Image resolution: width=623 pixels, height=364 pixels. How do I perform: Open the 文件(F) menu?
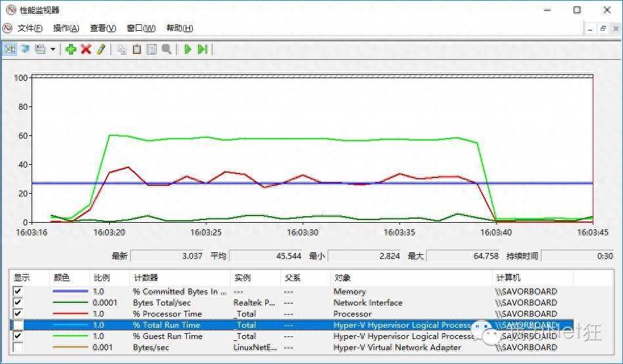(x=30, y=28)
